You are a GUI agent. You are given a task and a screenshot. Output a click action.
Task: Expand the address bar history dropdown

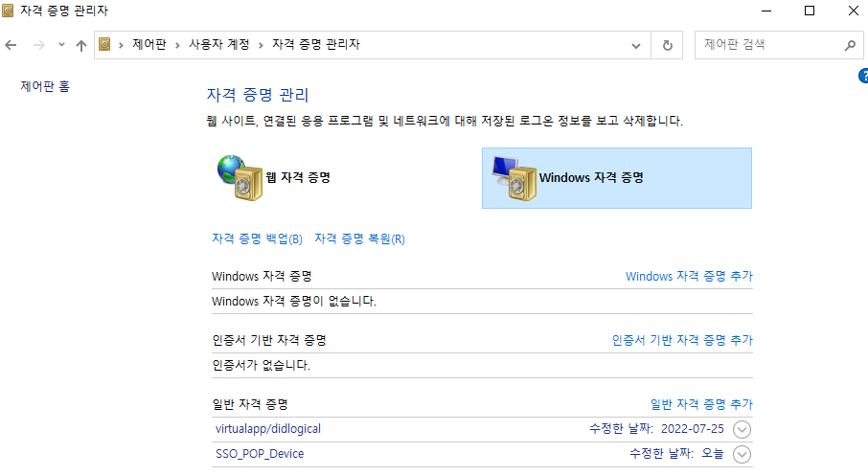click(636, 45)
